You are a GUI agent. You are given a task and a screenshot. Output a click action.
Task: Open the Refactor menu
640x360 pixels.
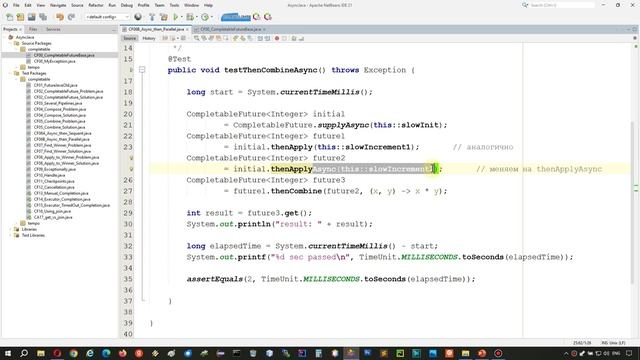96,5
